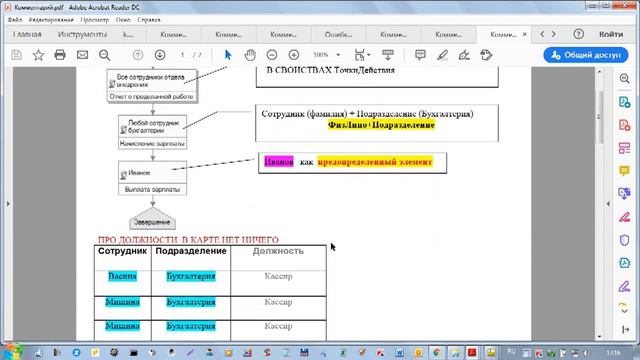Viewport: 640px width, 360px height.
Task: Switch to the Инструменты tab
Action: tap(82, 34)
